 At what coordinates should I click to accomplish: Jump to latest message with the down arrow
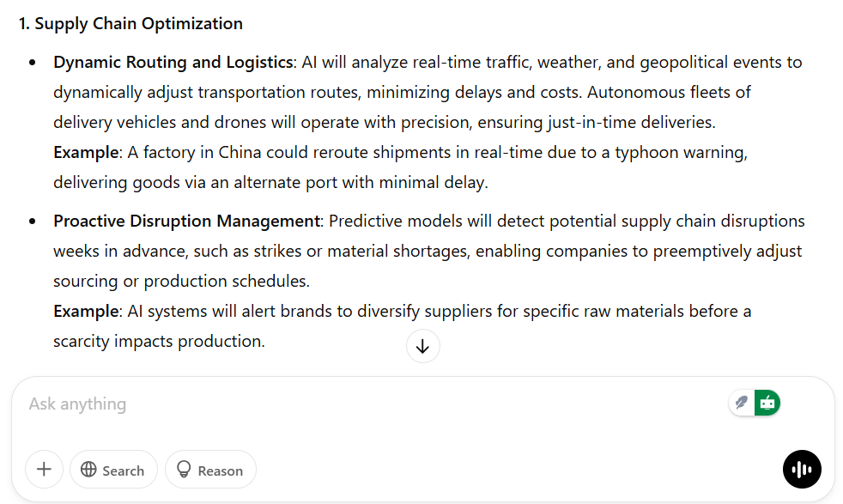point(422,346)
